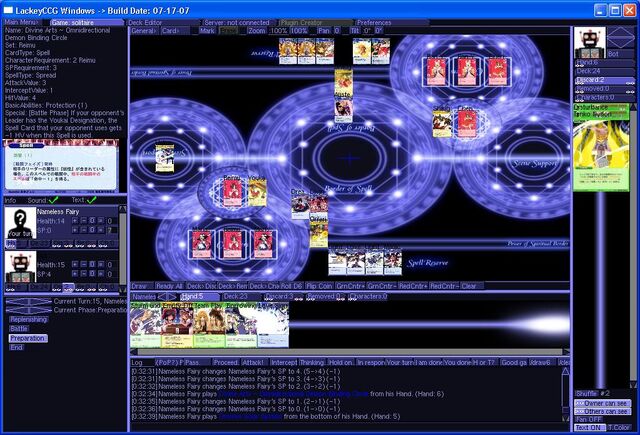Image resolution: width=640 pixels, height=435 pixels.
Task: Toggle the Others can see option
Action: click(x=602, y=412)
